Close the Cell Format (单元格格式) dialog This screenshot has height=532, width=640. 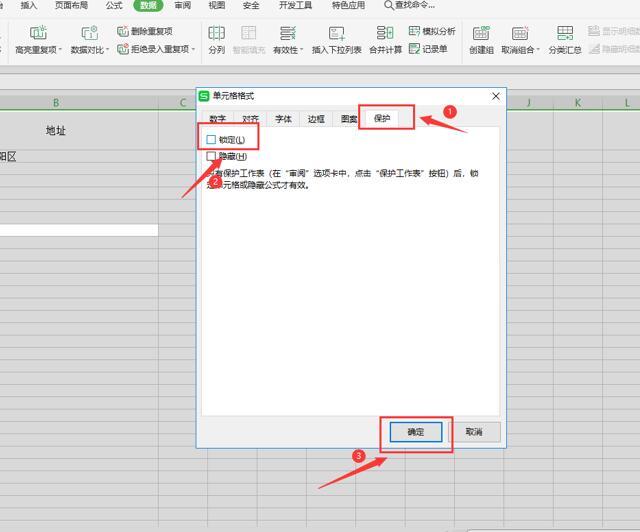[x=496, y=96]
